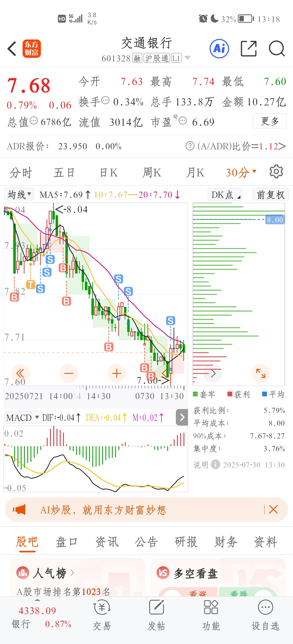
Task: Select the 公告 tab
Action: (146, 542)
